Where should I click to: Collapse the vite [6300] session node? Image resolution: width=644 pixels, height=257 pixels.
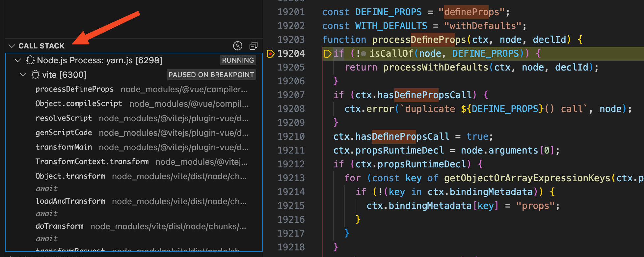[x=23, y=75]
